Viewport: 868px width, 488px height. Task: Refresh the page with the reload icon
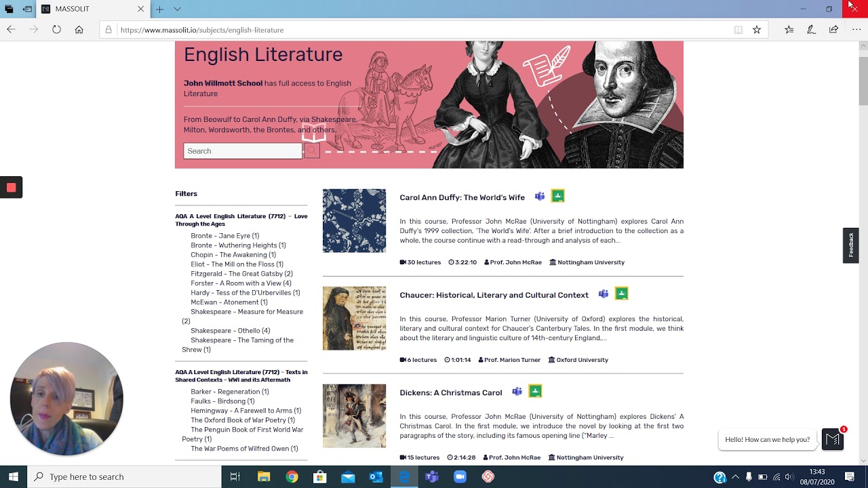point(56,30)
